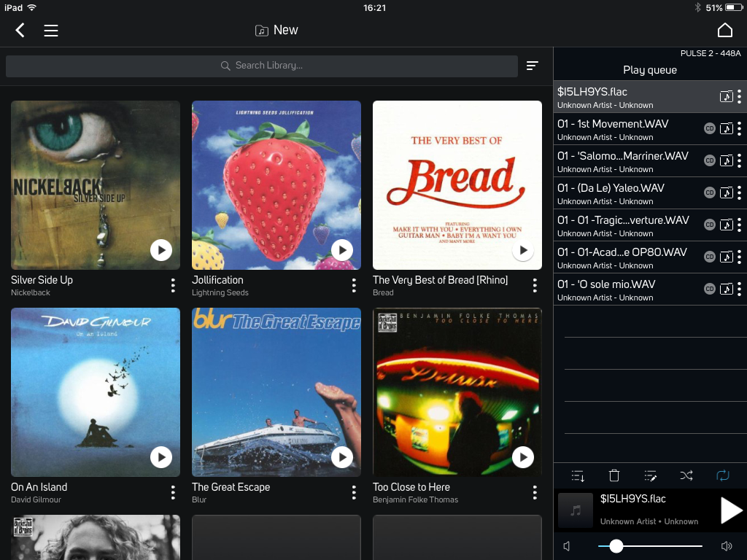Image resolution: width=747 pixels, height=560 pixels.
Task: Open the Silver Side Up album cover
Action: [96, 184]
